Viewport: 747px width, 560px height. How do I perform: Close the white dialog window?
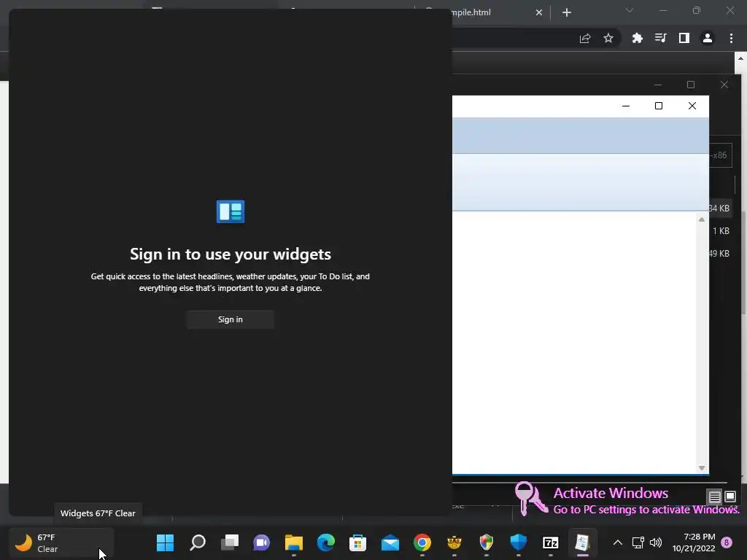tap(692, 106)
